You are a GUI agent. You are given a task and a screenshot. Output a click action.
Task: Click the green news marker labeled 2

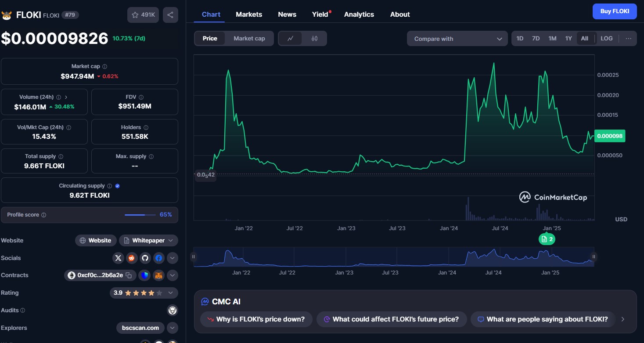tap(547, 239)
